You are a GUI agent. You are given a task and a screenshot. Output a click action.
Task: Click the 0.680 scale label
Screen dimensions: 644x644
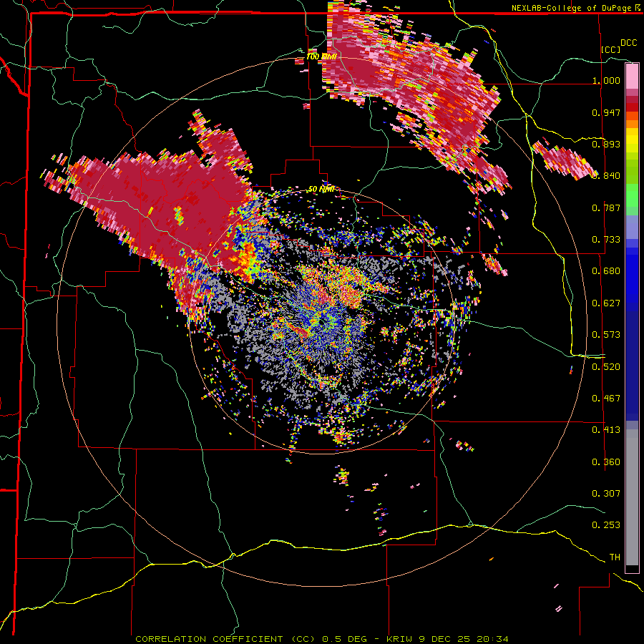click(606, 271)
